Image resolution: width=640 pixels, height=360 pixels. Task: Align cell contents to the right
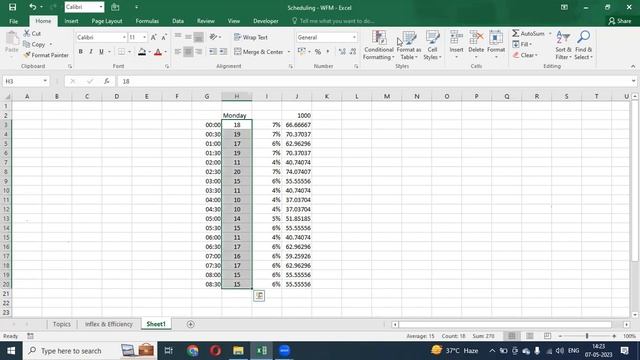click(x=198, y=52)
